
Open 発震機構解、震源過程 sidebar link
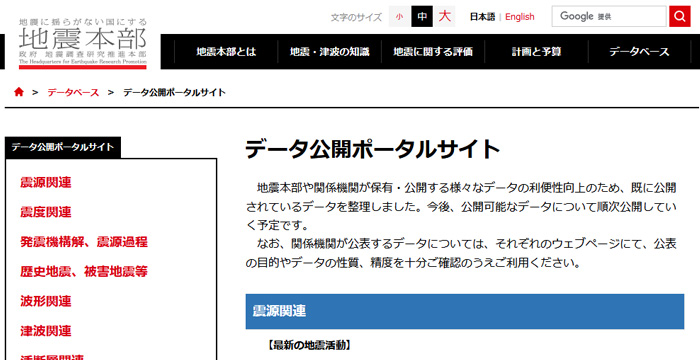[84, 242]
